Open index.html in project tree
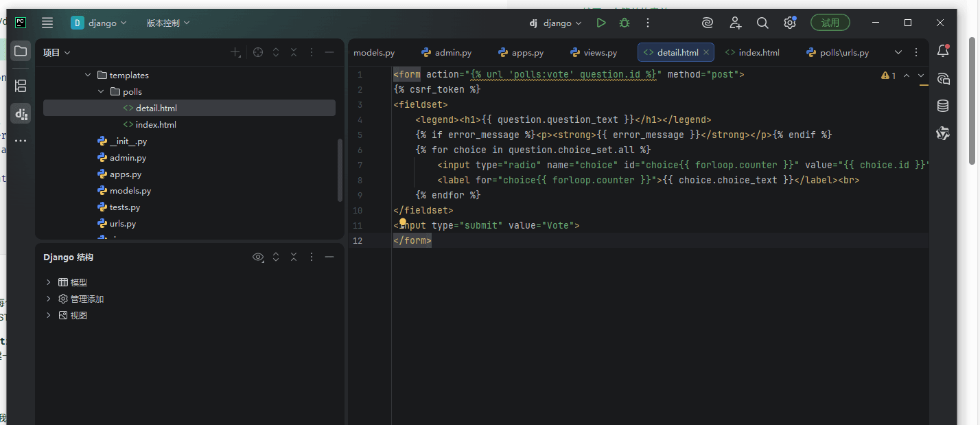 tap(156, 124)
